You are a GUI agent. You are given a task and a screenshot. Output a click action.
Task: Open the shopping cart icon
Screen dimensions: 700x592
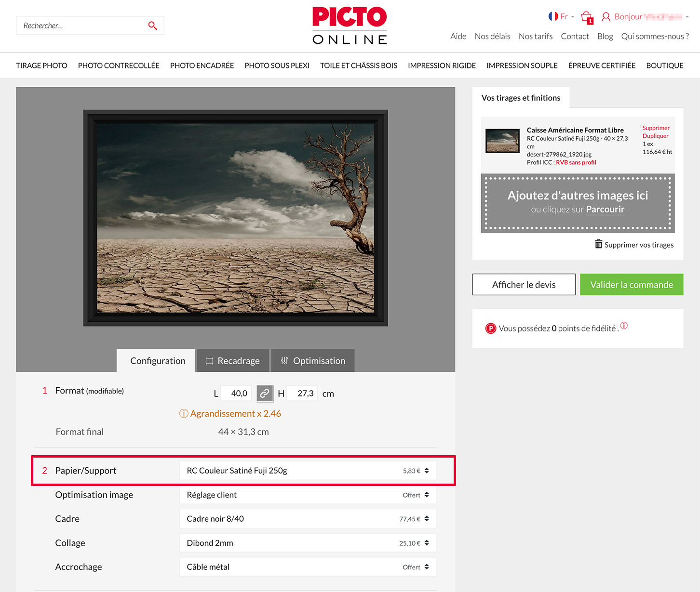pyautogui.click(x=586, y=17)
